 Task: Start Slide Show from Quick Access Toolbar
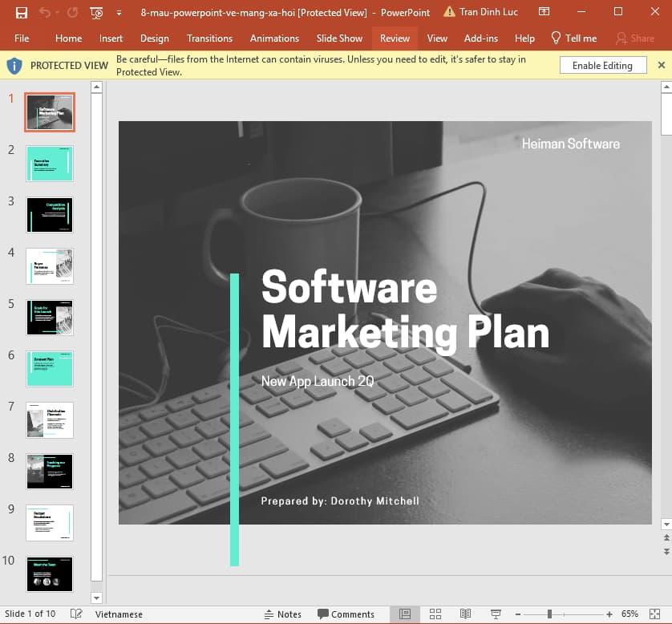point(96,12)
